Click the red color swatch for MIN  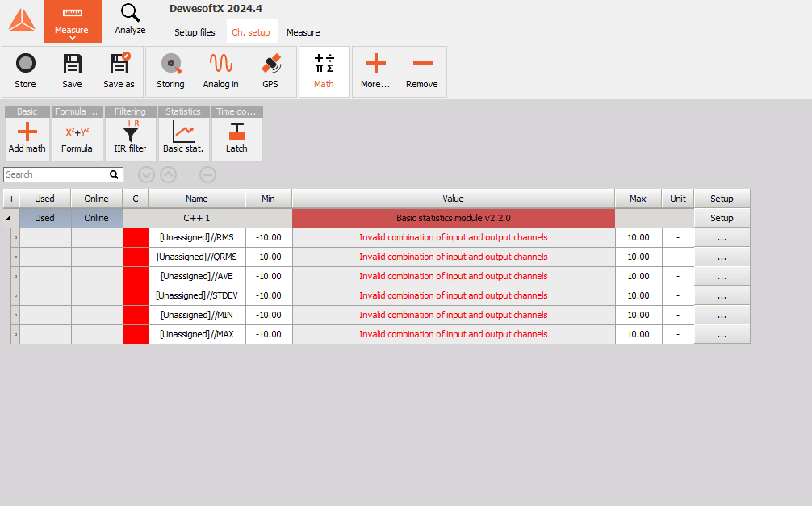136,315
